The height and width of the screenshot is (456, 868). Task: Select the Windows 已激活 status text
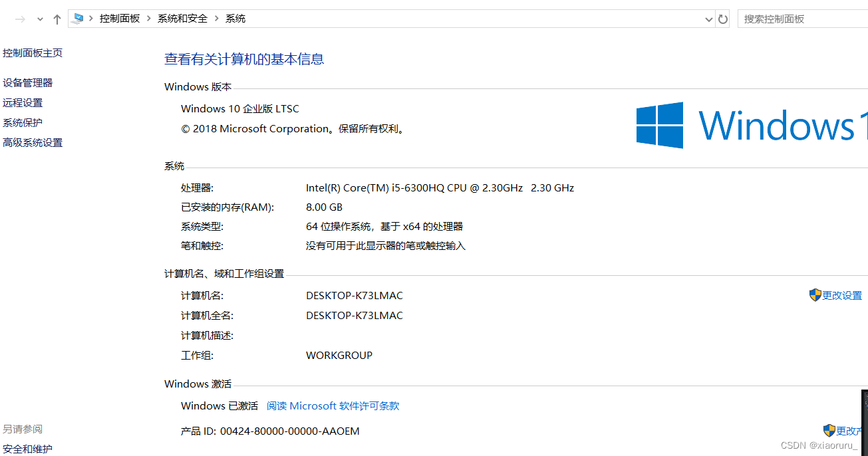point(219,406)
